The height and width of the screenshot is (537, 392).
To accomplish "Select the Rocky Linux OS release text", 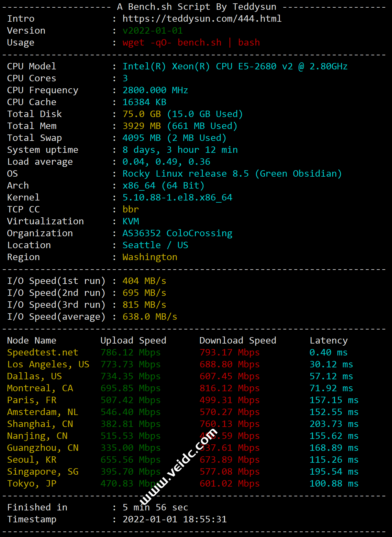I will (232, 174).
